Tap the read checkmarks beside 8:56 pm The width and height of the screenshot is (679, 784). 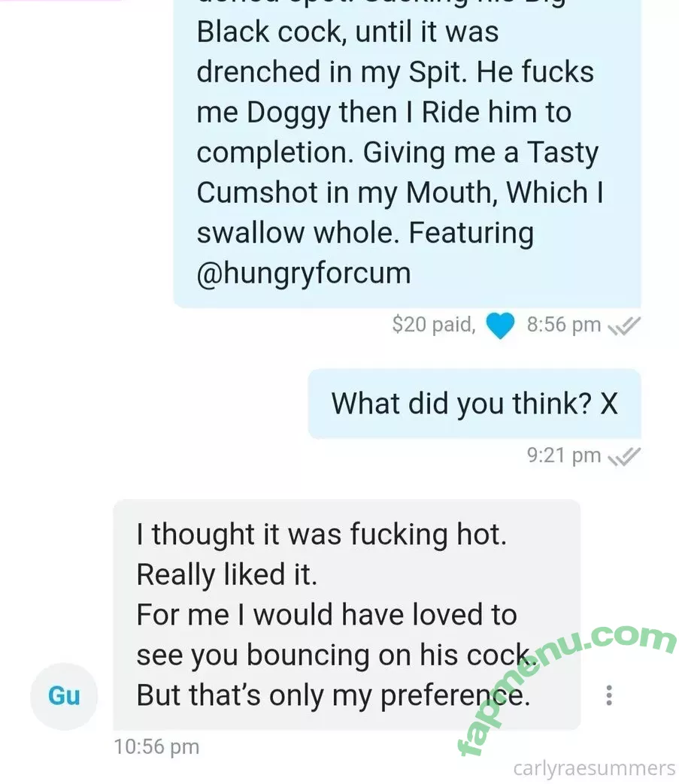(623, 326)
